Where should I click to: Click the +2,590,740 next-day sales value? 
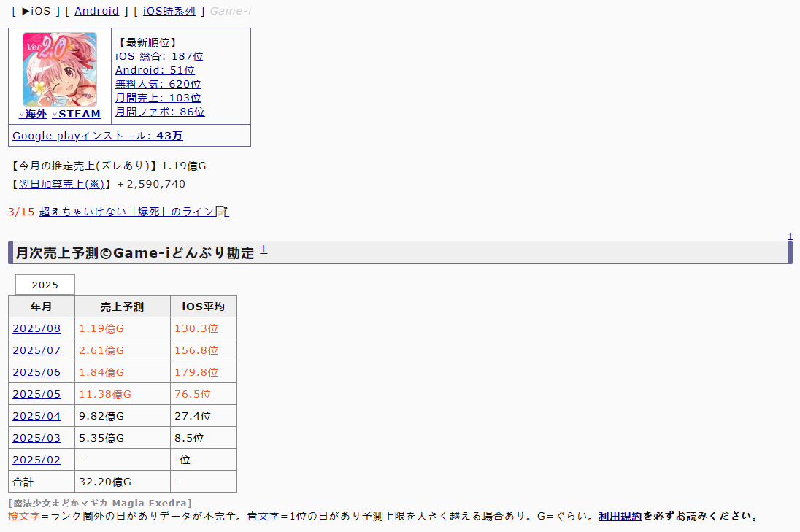click(x=151, y=184)
